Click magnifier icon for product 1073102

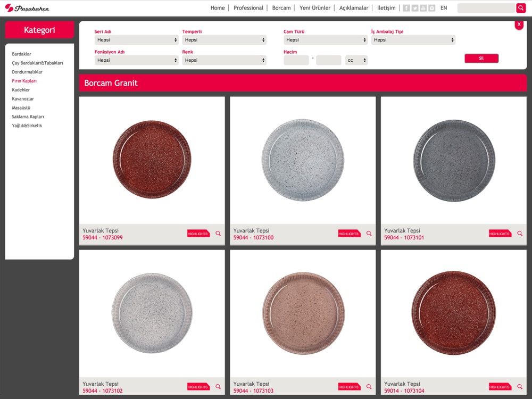coord(218,387)
